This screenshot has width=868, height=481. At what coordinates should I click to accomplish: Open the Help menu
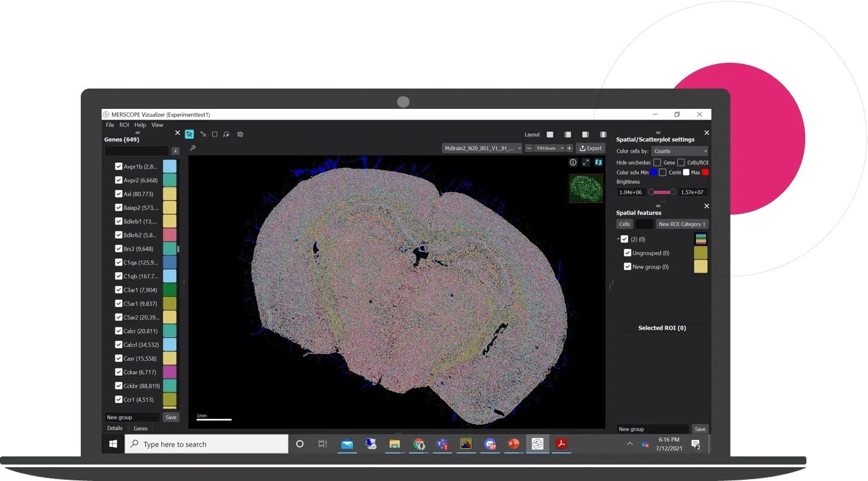pyautogui.click(x=140, y=125)
